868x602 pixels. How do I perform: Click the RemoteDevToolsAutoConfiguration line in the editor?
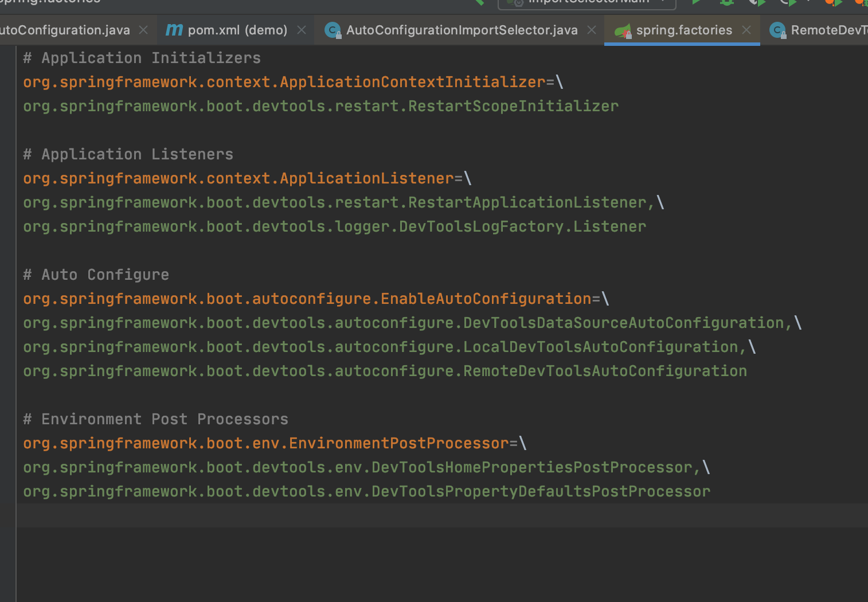click(385, 371)
